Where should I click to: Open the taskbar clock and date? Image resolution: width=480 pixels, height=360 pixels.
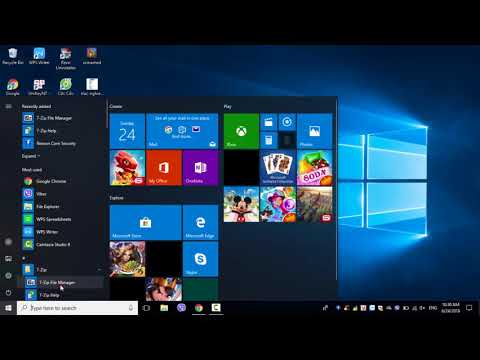[450, 308]
